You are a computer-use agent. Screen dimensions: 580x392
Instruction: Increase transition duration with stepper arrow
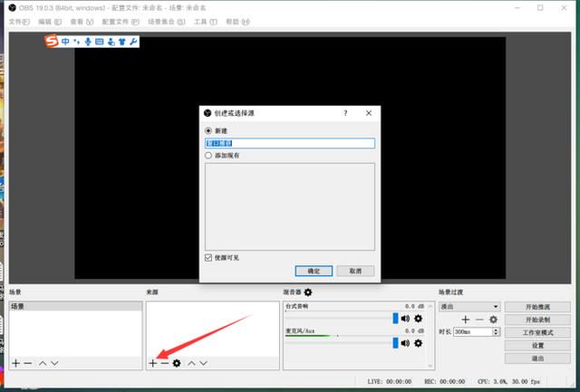point(496,330)
